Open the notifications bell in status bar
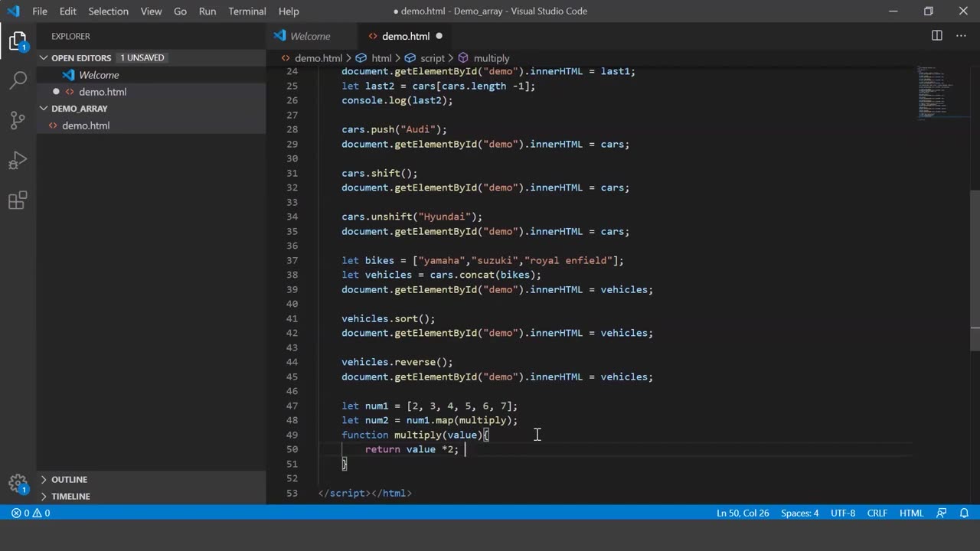 964,513
